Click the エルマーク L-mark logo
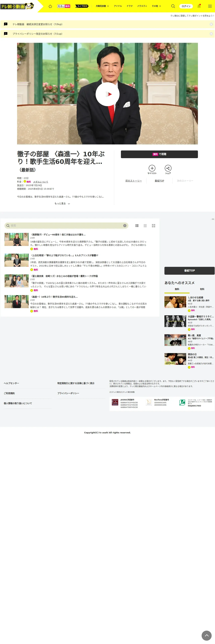Screen dimensions: 215x644 pyautogui.click(x=182, y=402)
